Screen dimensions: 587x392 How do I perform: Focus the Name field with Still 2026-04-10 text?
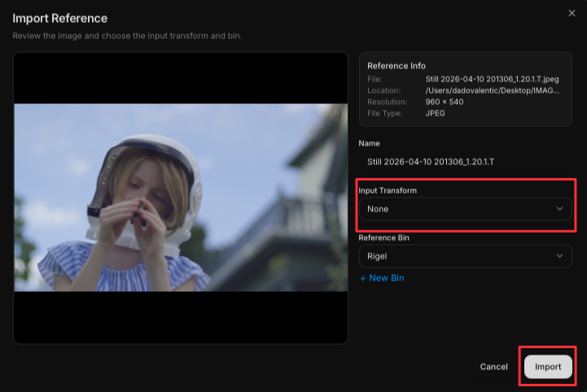(466, 162)
